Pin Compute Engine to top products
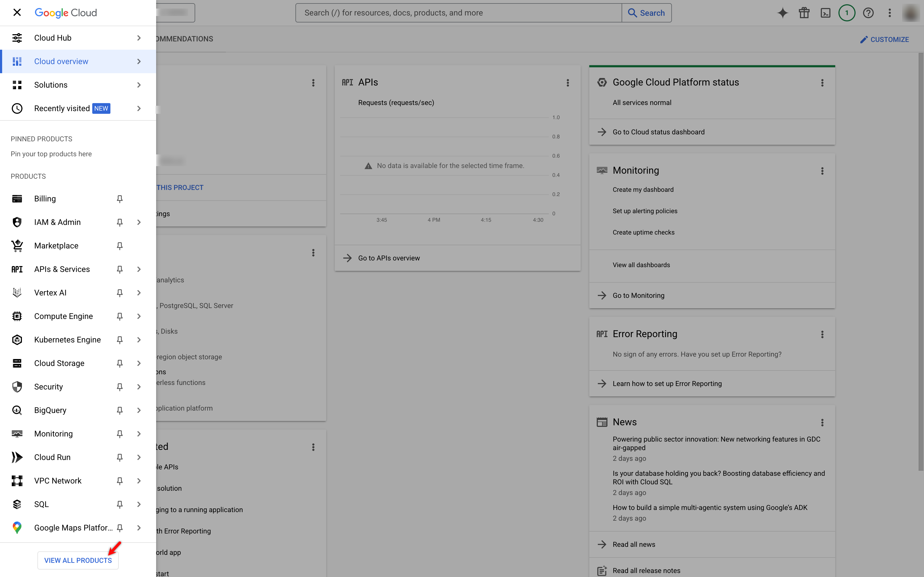924x577 pixels. tap(120, 316)
